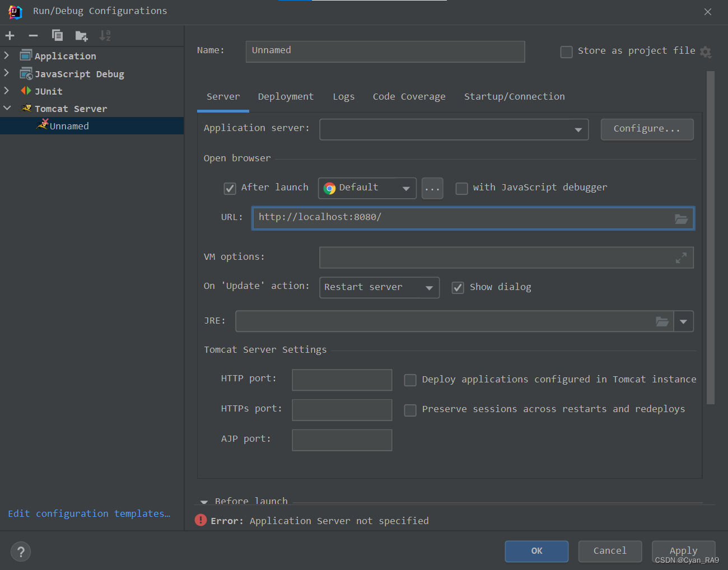Switch to the Server tab
The height and width of the screenshot is (570, 728).
(x=223, y=97)
